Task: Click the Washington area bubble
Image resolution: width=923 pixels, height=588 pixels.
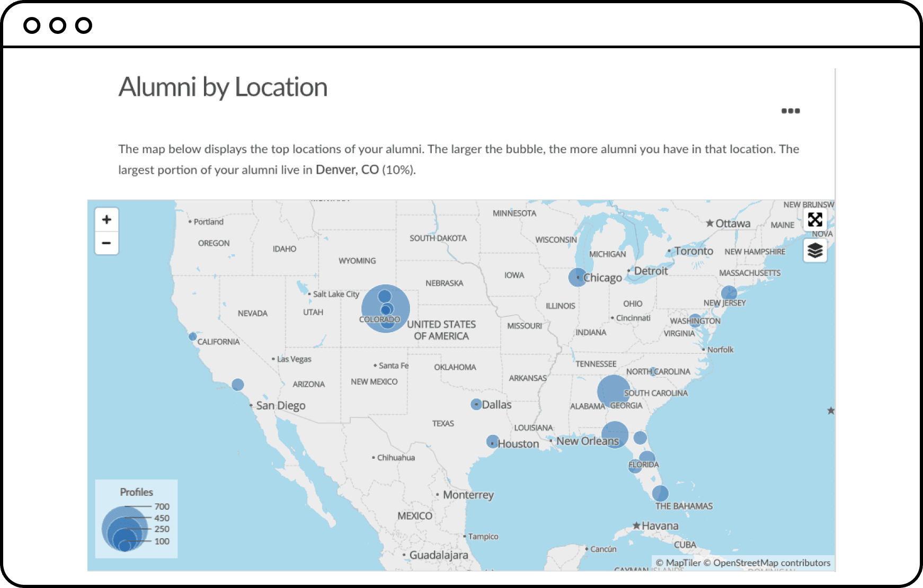Action: coord(695,320)
